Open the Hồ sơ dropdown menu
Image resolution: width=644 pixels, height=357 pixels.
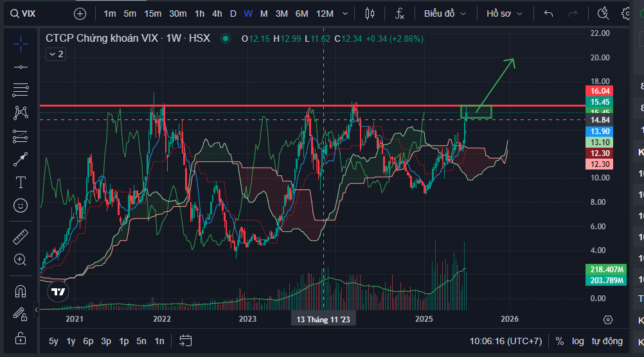point(505,13)
